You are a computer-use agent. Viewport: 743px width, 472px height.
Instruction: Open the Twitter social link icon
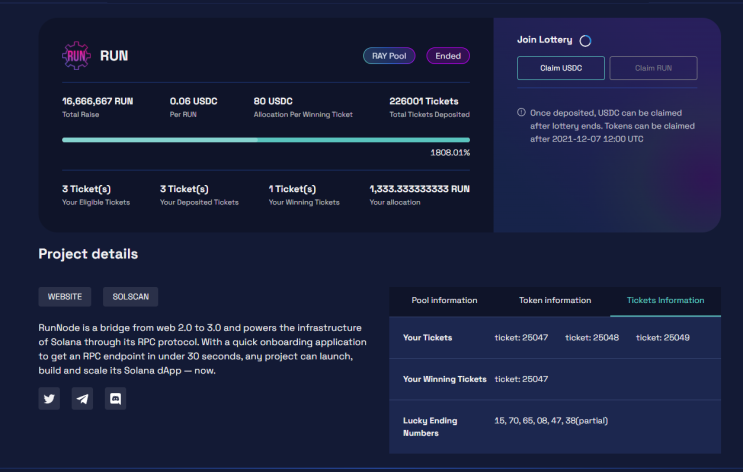(x=49, y=399)
